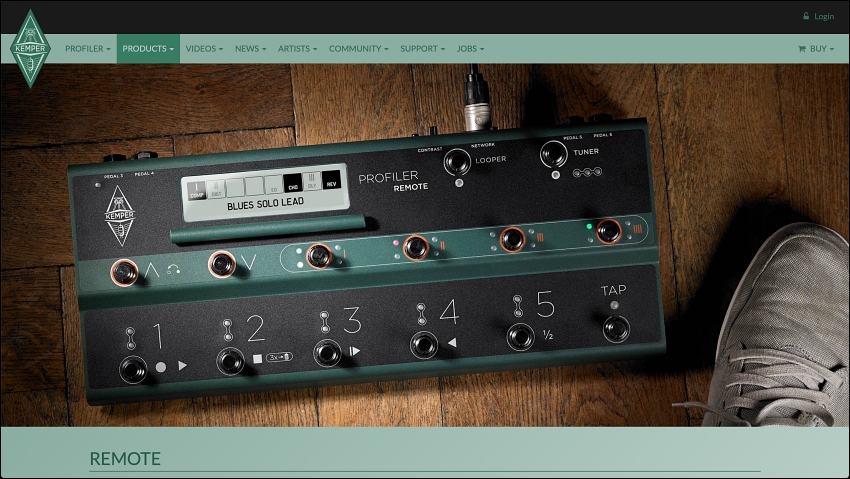The width and height of the screenshot is (850, 479).
Task: Open the PROFILER dropdown menu
Action: pos(88,49)
